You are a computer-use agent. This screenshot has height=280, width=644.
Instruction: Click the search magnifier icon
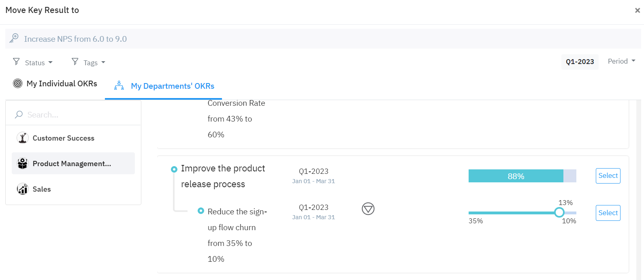click(x=19, y=115)
